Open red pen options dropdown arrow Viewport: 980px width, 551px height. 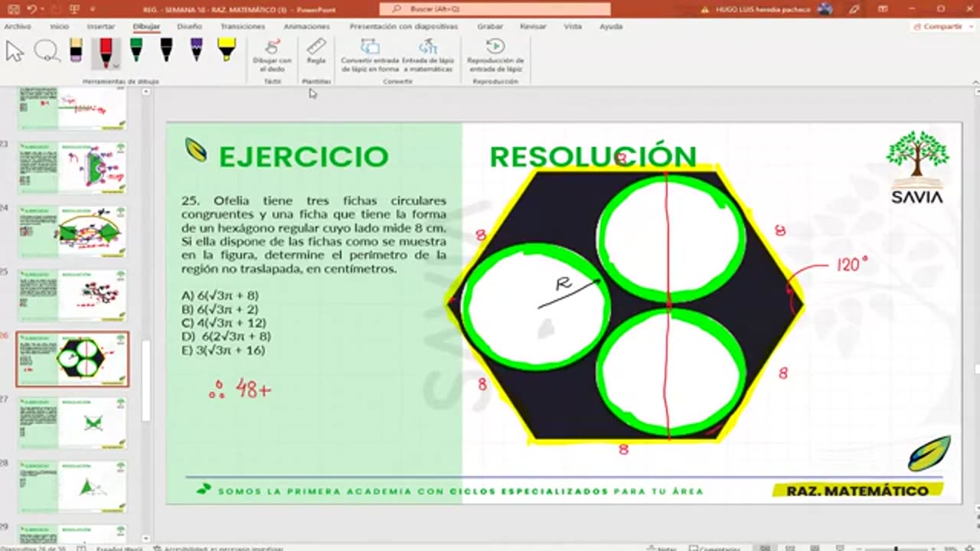116,65
